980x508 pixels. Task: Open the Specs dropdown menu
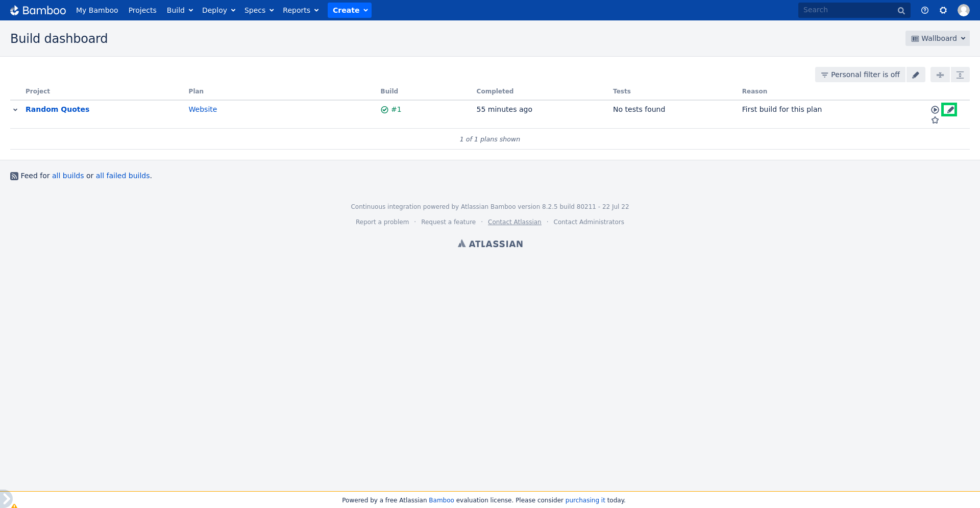pos(259,10)
